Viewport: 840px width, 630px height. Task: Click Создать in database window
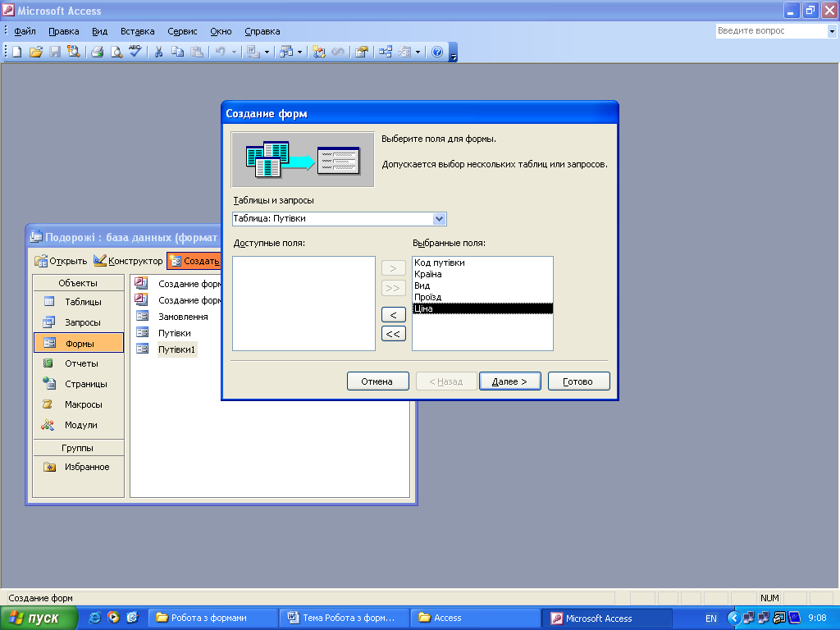194,261
